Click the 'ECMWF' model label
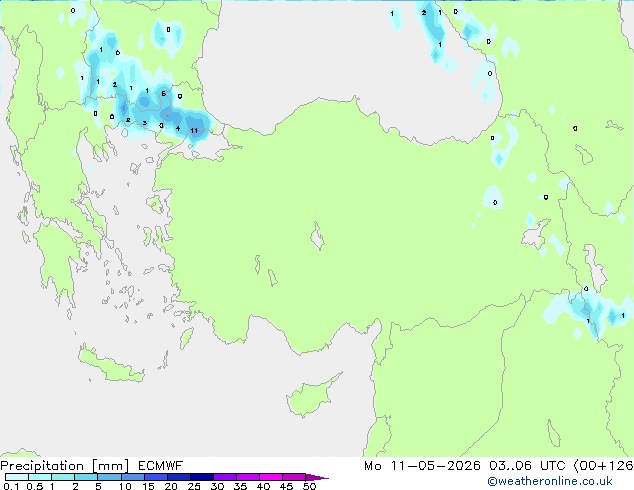 pyautogui.click(x=161, y=466)
